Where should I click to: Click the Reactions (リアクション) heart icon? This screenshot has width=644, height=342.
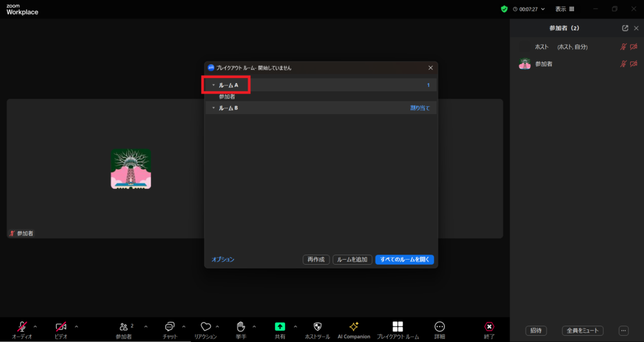coord(205,326)
